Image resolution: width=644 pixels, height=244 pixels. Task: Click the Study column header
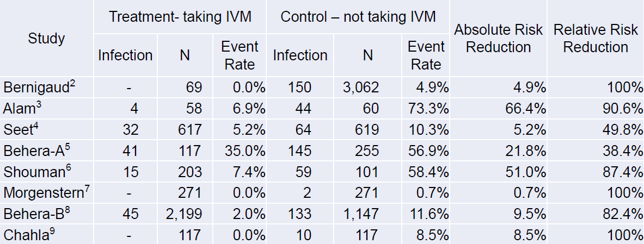[x=46, y=39]
